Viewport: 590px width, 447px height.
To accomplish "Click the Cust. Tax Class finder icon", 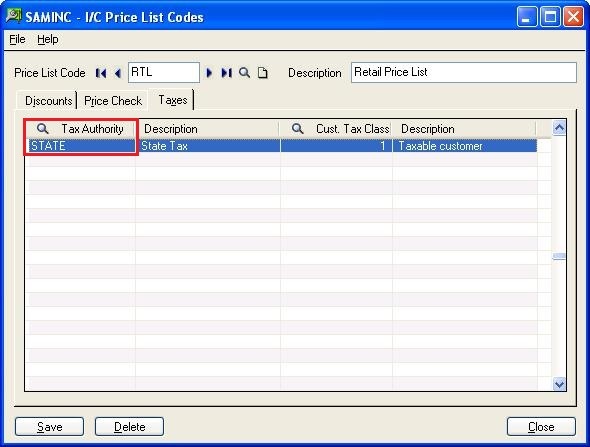I will click(298, 129).
